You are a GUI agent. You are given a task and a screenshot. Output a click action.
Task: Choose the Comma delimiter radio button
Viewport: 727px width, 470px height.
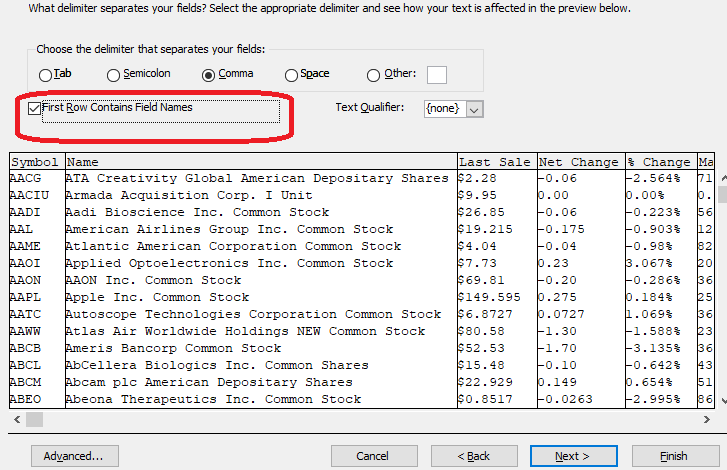coord(208,75)
